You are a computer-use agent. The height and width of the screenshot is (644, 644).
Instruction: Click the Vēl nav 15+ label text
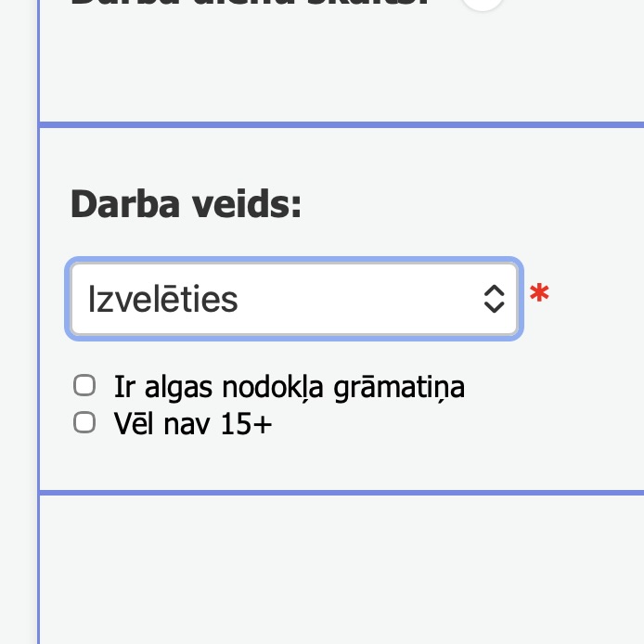coord(193,423)
